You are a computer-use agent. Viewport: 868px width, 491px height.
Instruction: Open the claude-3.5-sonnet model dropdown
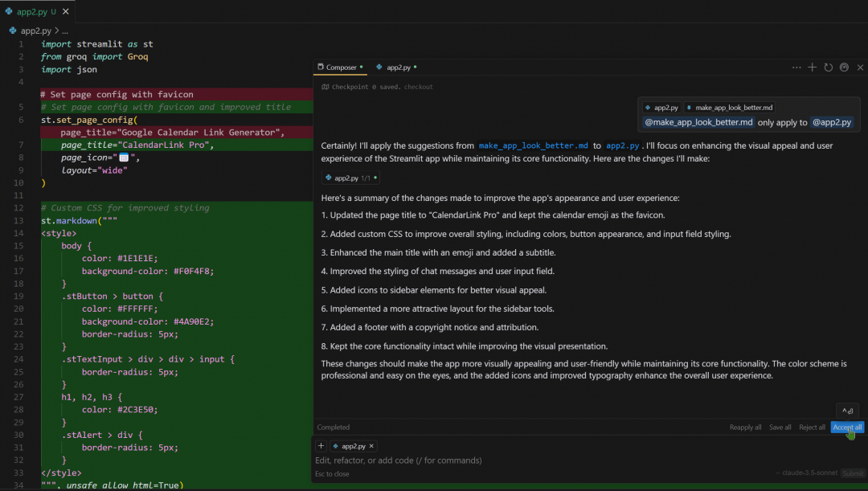click(x=806, y=473)
